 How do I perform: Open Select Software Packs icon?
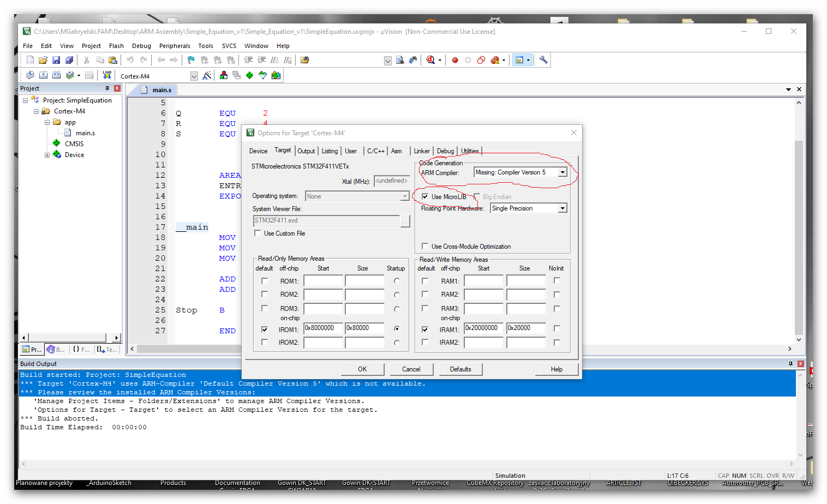click(x=262, y=75)
